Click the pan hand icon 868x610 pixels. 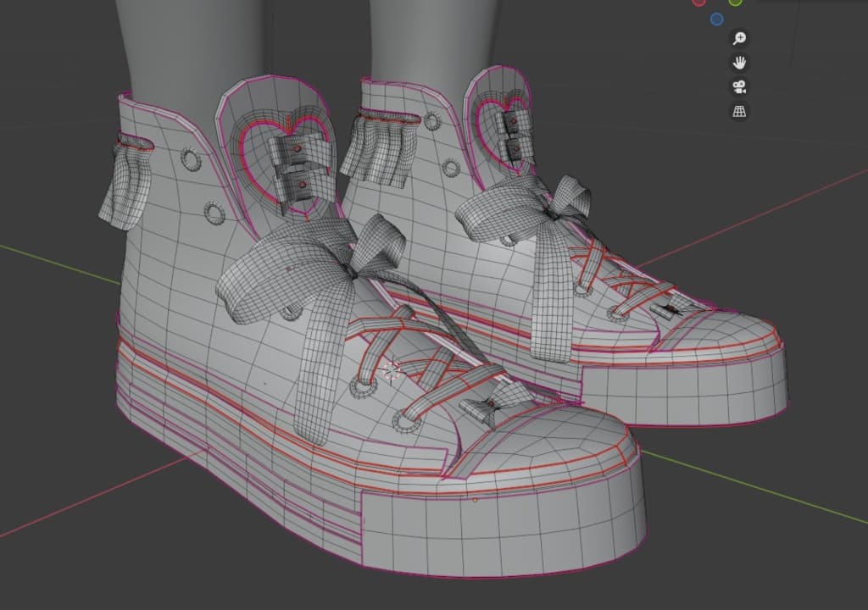[x=739, y=63]
